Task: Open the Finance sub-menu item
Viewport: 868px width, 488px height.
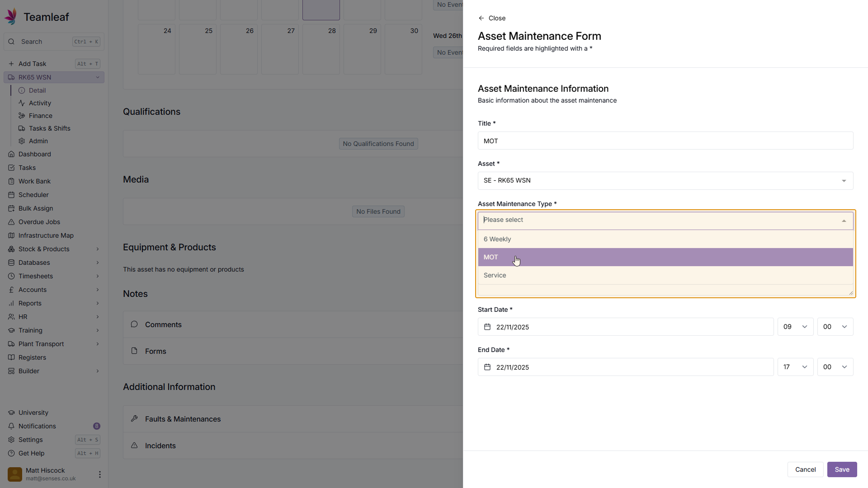Action: click(40, 116)
